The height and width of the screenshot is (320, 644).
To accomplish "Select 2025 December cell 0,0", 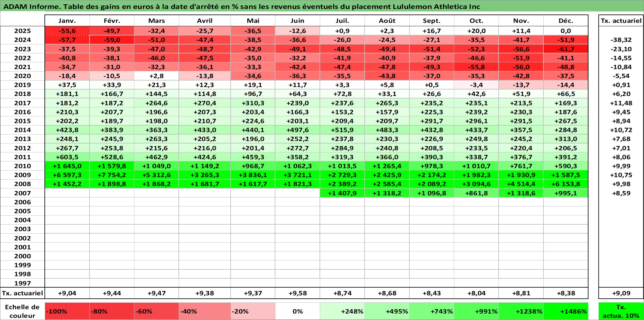I will (x=566, y=31).
